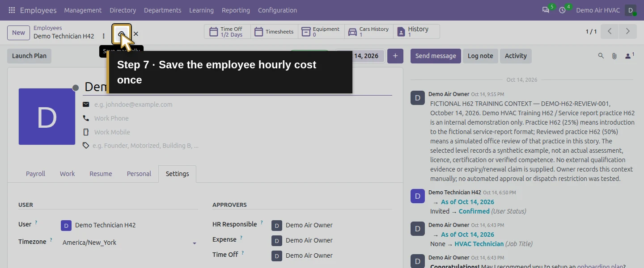Open the Learning menu

point(201,10)
